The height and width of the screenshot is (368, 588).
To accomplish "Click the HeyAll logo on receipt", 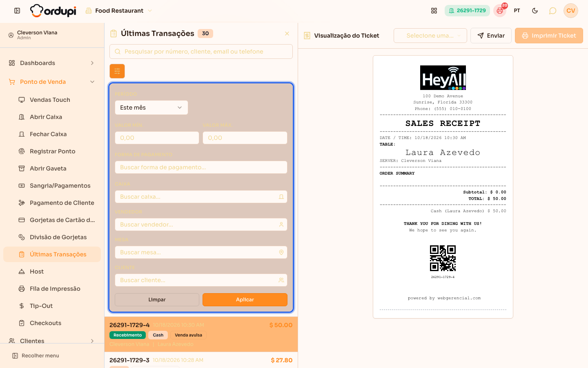I will click(x=443, y=78).
